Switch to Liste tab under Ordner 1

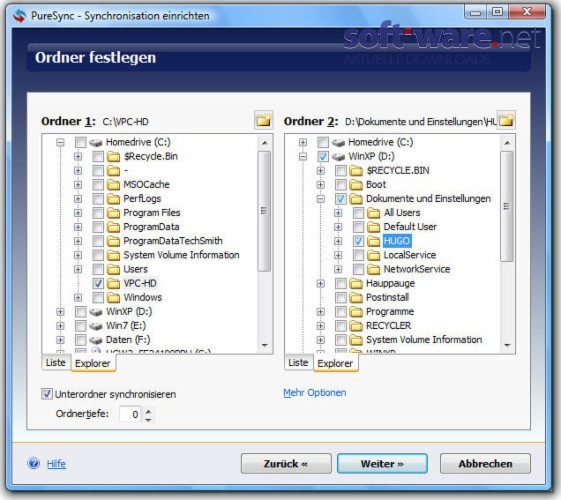click(x=56, y=363)
